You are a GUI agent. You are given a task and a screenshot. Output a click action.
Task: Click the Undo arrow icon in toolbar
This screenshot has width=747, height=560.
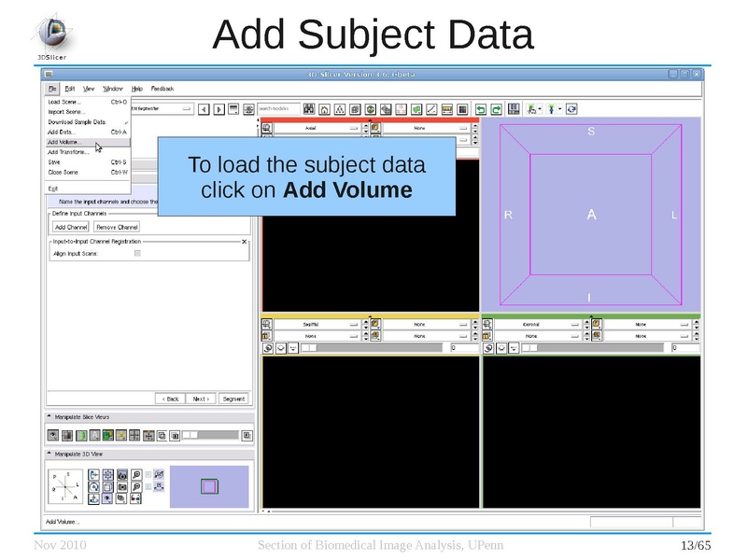click(480, 108)
